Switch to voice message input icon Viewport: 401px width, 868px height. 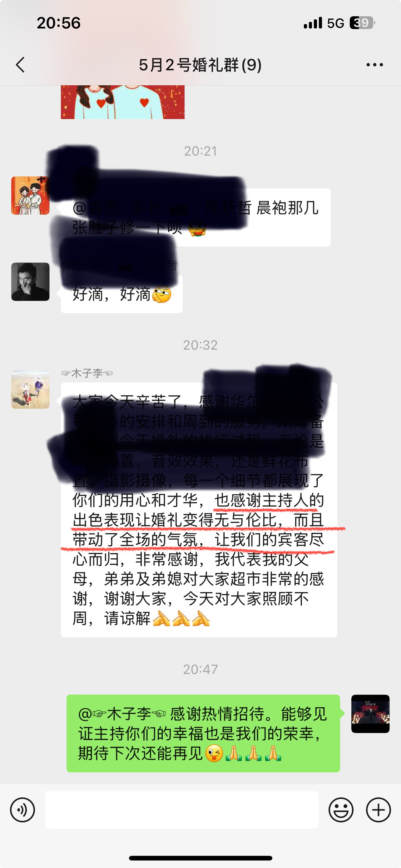pos(22,810)
